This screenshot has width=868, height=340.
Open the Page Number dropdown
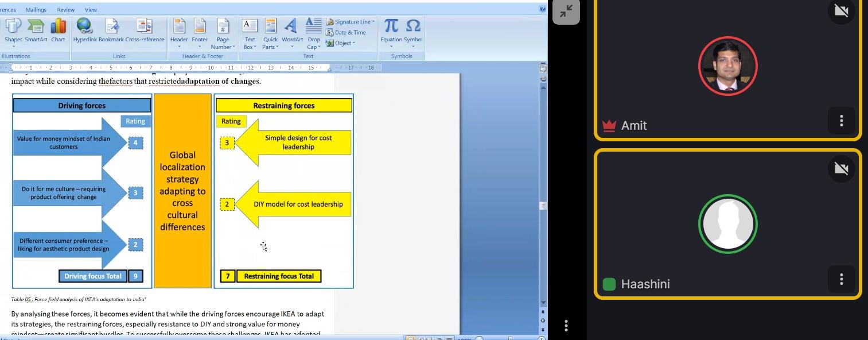pos(223,43)
